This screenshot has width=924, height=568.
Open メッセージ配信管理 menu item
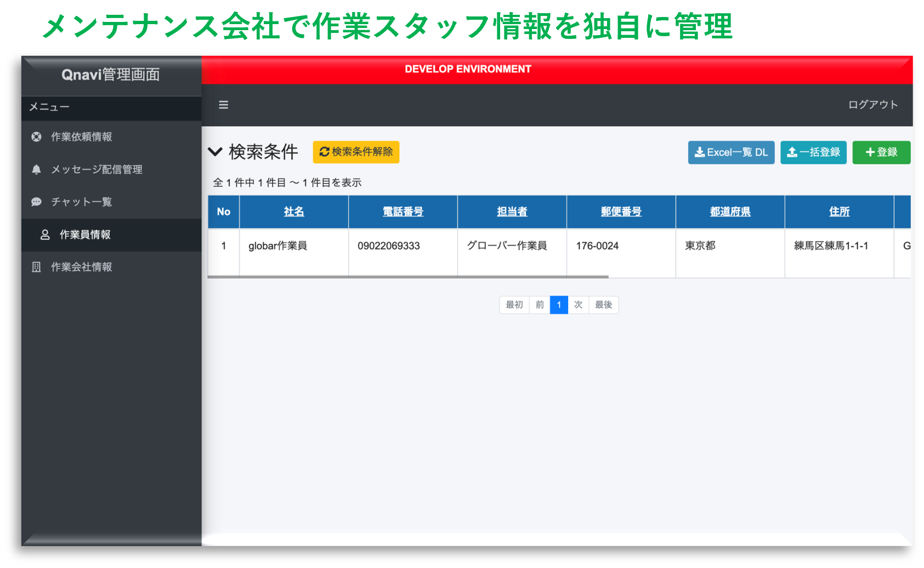(x=111, y=169)
